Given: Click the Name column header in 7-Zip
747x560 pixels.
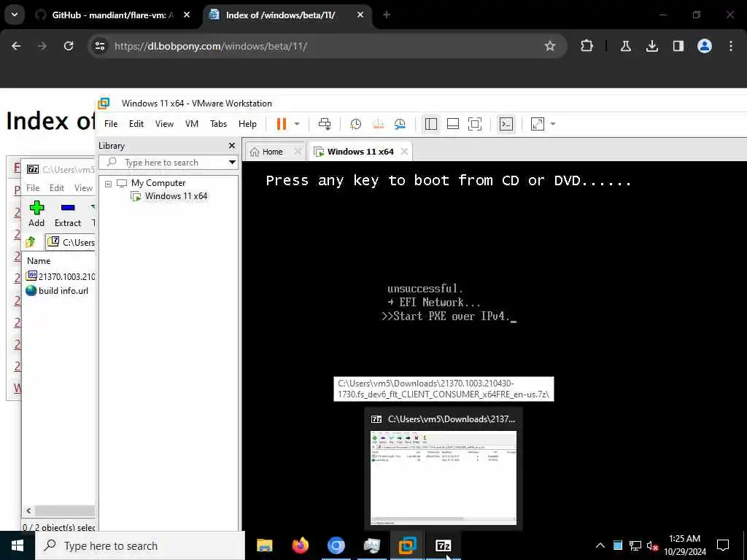Looking at the screenshot, I should pos(39,261).
